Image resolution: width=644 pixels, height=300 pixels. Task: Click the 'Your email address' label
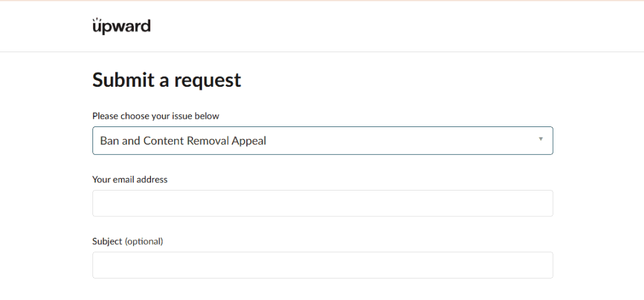(130, 179)
